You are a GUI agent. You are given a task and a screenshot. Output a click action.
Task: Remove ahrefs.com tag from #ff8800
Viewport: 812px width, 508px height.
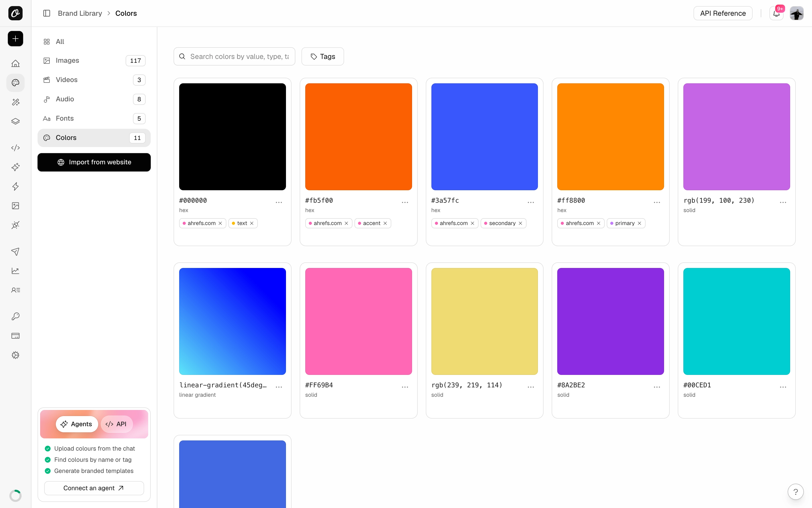[x=599, y=224]
